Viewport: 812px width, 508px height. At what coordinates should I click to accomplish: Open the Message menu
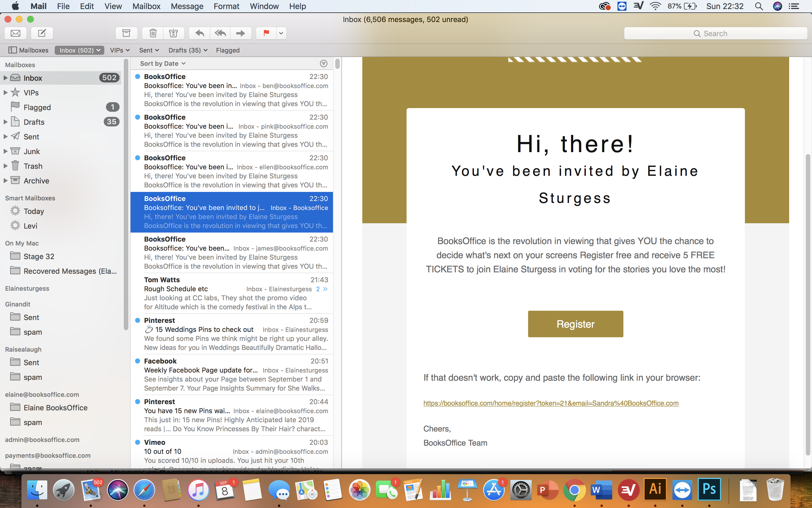click(187, 6)
